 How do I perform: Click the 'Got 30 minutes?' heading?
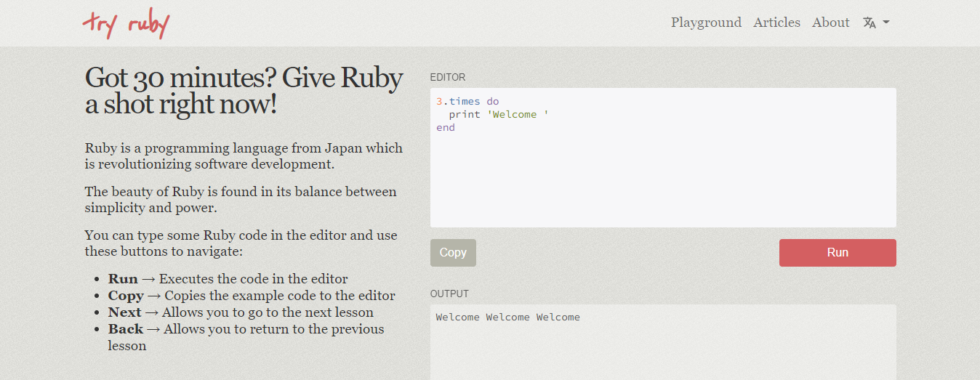244,90
